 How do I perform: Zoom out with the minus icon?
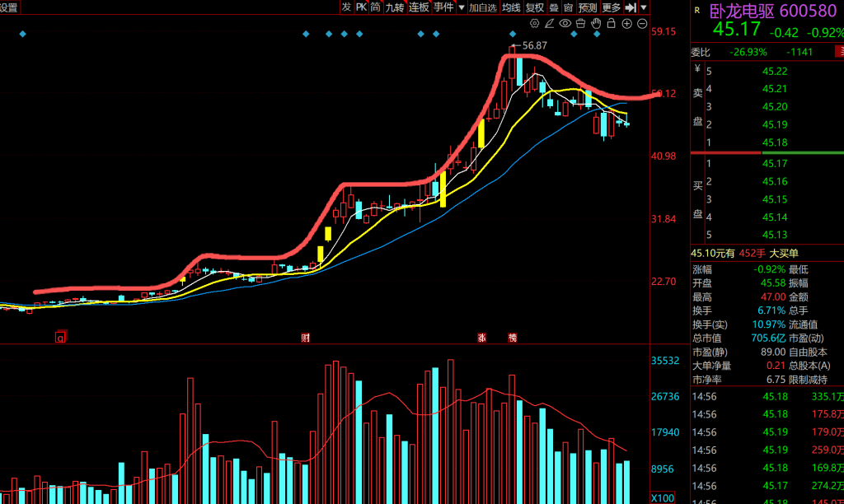pos(641,23)
